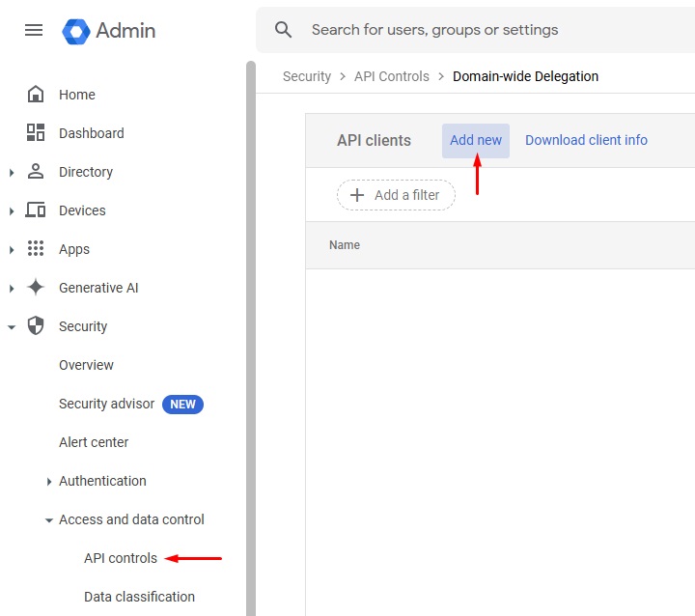Open Security advisor menu item
The image size is (695, 616).
pyautogui.click(x=106, y=404)
